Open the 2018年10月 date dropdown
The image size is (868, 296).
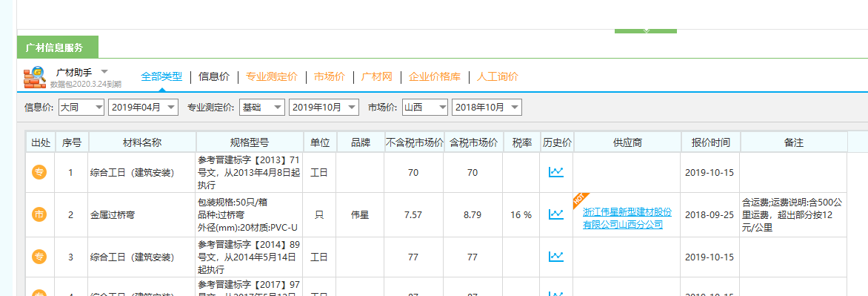click(487, 108)
